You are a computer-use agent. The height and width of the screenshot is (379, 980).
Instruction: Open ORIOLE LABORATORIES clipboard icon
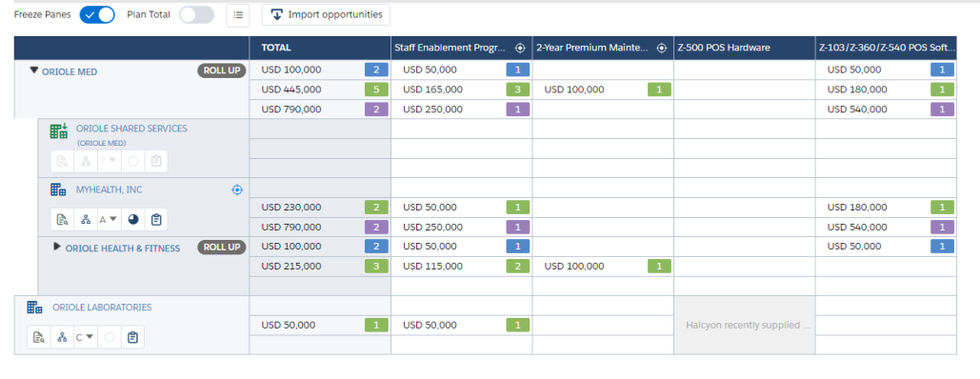tap(132, 337)
